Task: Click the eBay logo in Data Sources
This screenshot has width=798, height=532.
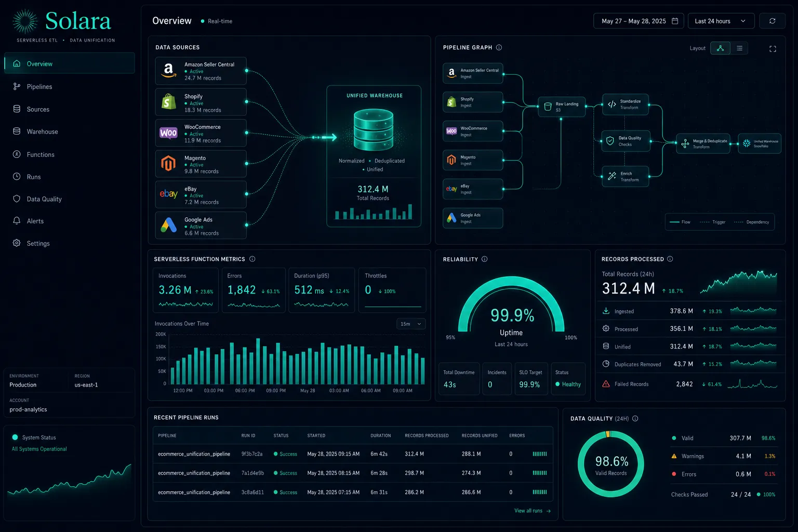Action: [x=168, y=194]
